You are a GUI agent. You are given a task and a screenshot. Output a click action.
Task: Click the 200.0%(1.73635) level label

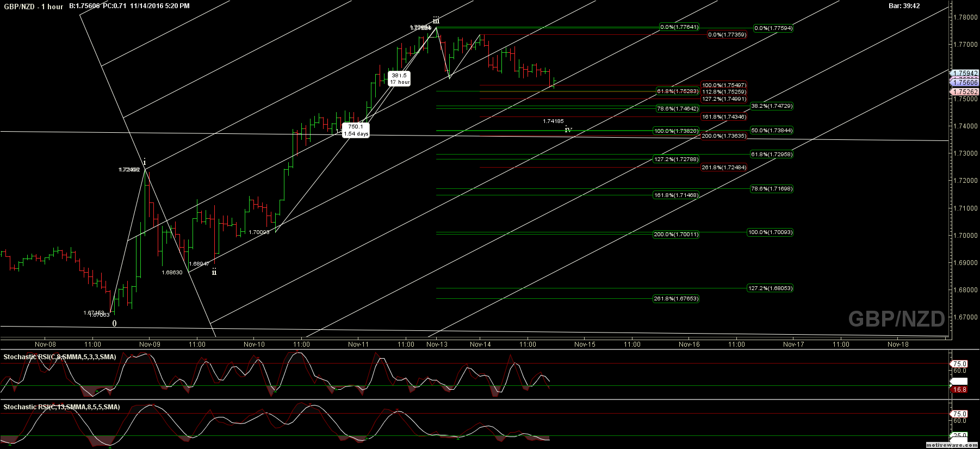[724, 136]
